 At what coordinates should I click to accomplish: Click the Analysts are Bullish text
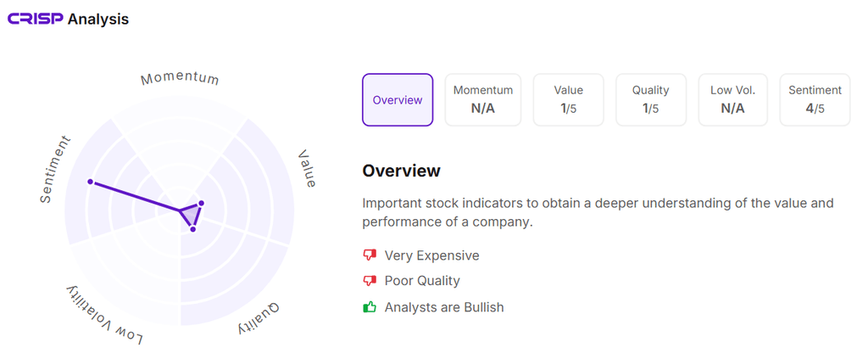pyautogui.click(x=444, y=307)
